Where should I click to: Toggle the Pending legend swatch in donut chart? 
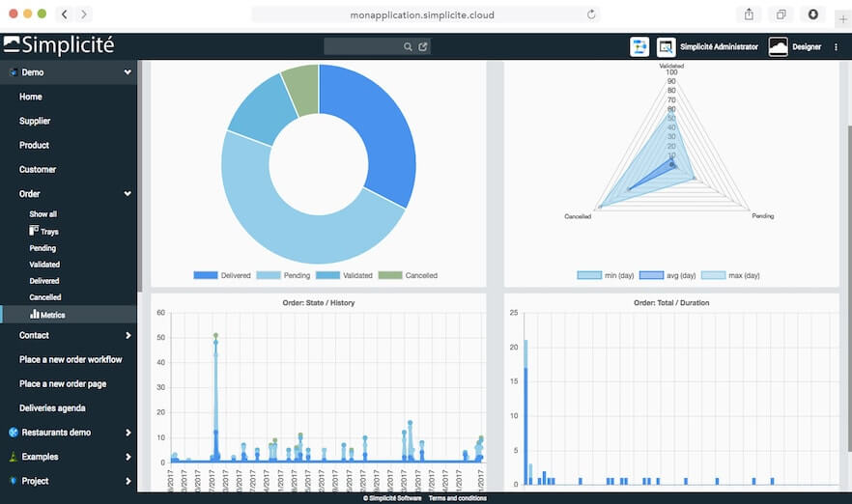click(x=269, y=275)
